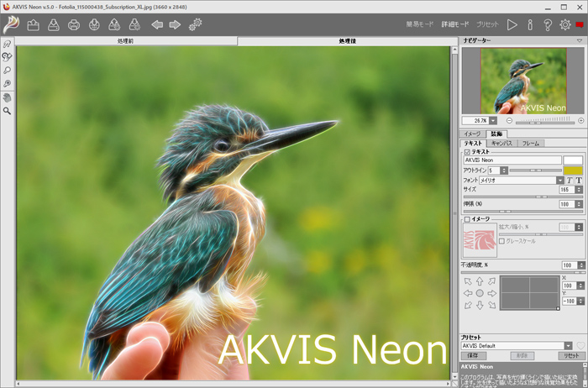Viewport: 588px width, 388px height.
Task: Collapse the ナビゲーター panel arrow
Action: point(580,40)
